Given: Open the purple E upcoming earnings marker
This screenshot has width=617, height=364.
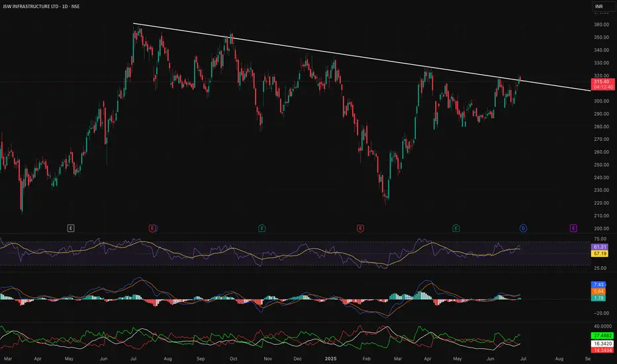Looking at the screenshot, I should tap(573, 228).
